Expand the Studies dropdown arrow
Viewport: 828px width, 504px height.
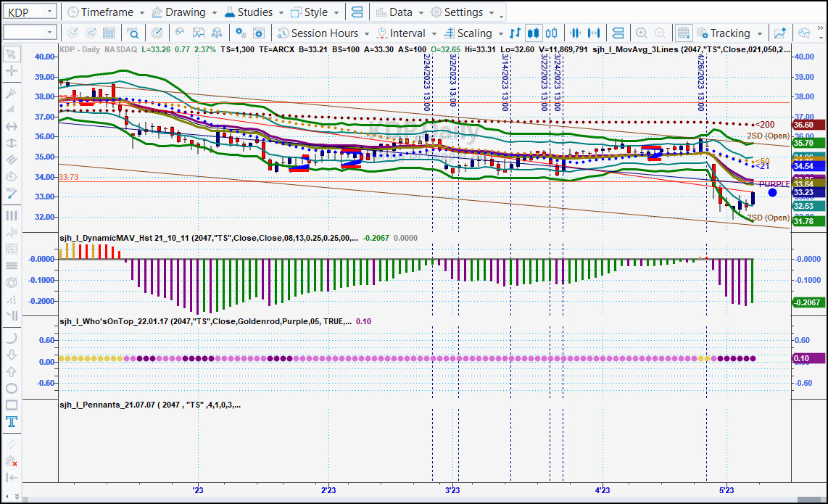281,12
